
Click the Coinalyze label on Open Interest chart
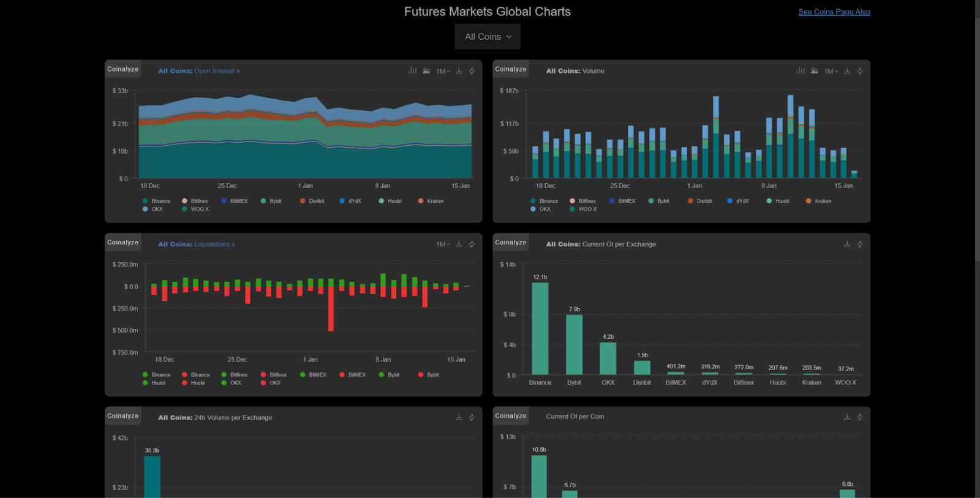pos(123,69)
